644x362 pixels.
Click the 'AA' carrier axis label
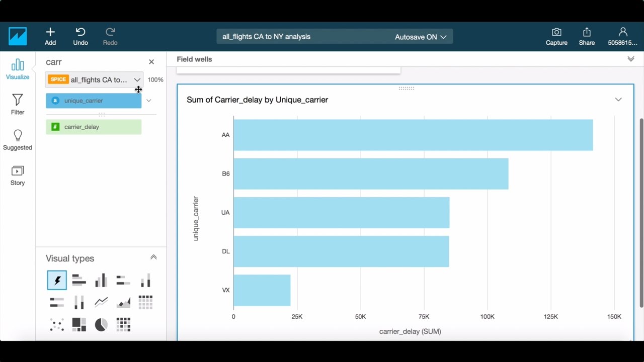225,135
